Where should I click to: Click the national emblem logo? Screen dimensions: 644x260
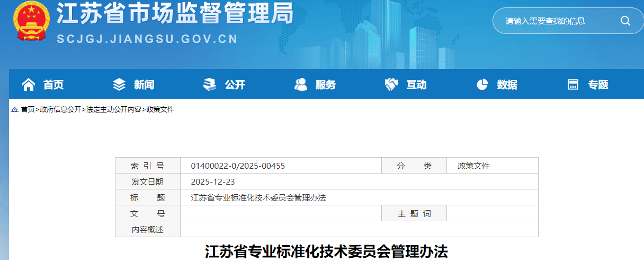31,21
